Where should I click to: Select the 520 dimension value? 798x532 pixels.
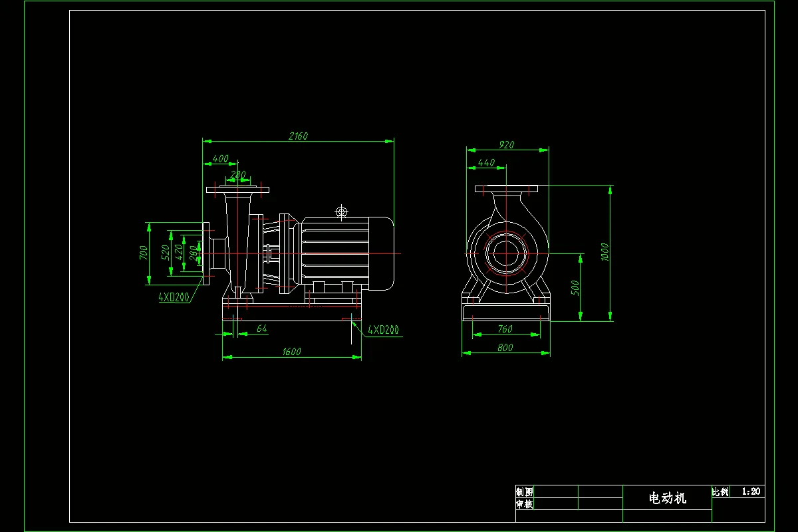point(165,253)
